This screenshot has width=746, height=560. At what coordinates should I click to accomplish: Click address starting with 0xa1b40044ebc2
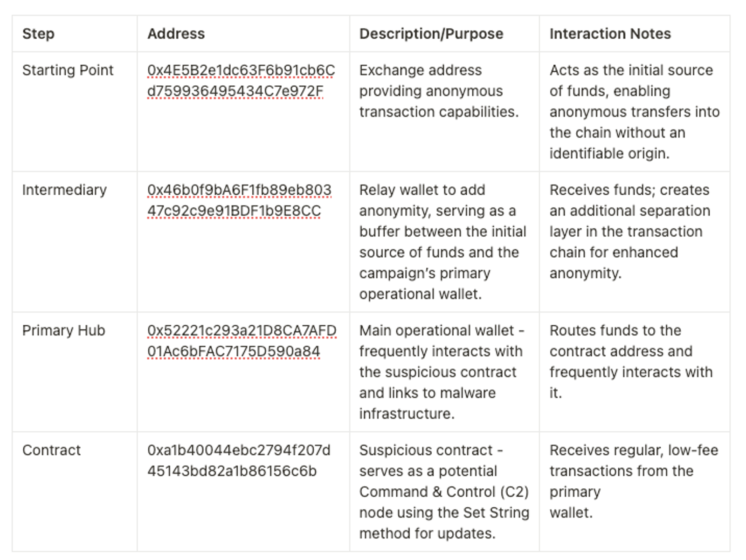[239, 460]
